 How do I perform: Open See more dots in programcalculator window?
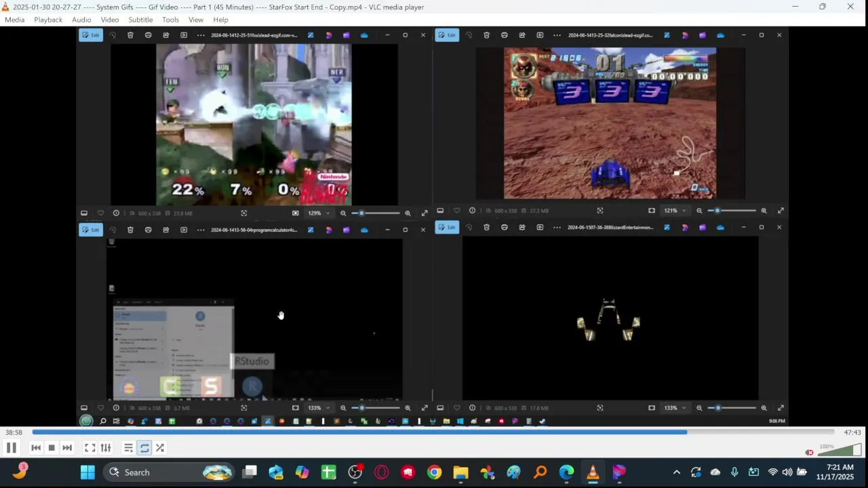tap(201, 230)
